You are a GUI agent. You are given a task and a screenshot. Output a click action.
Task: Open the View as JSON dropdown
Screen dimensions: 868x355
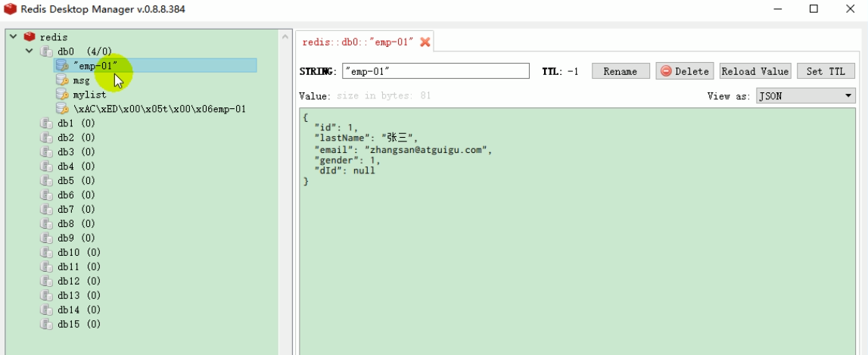pyautogui.click(x=805, y=96)
